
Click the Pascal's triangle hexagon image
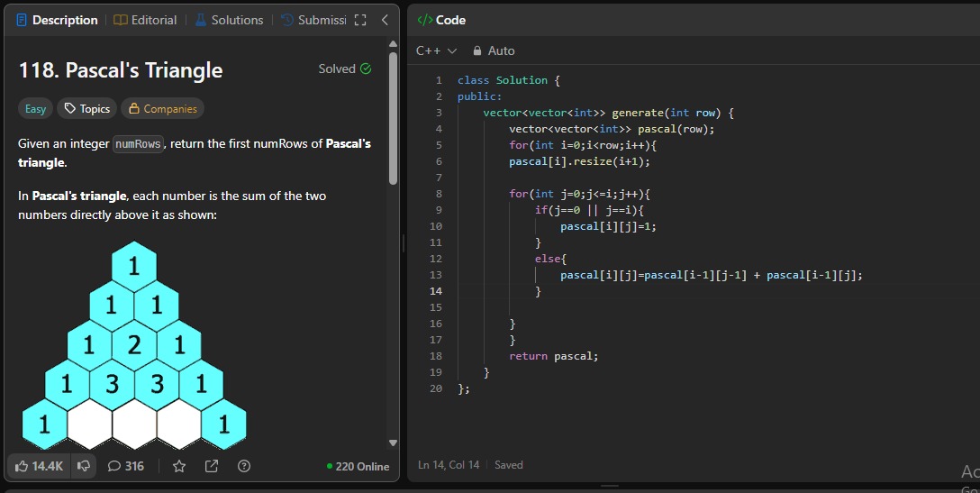134,345
